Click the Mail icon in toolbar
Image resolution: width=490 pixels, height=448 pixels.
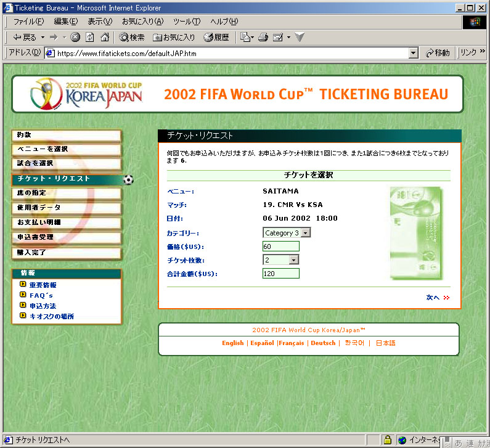pos(247,37)
